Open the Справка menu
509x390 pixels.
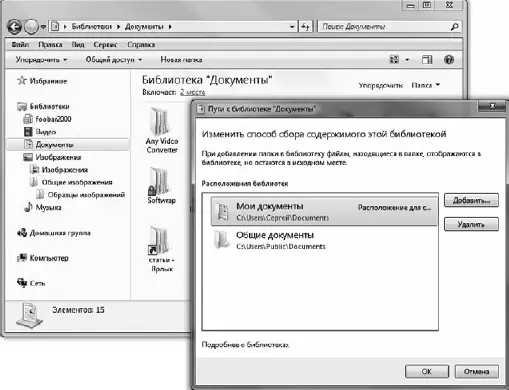(141, 44)
